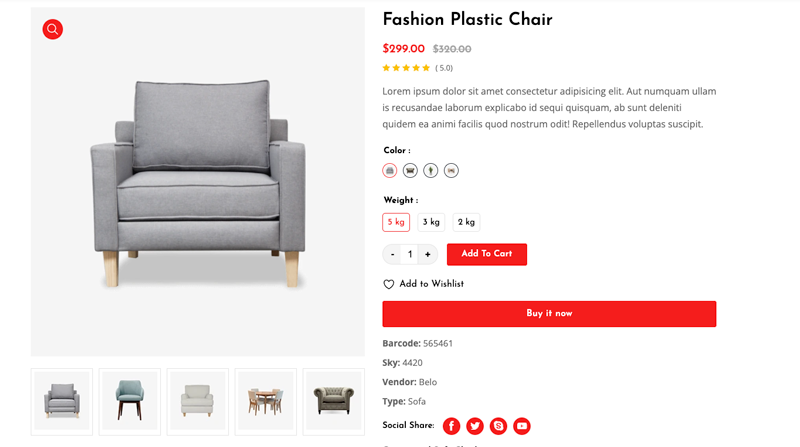Screen dimensions: 800x447
Task: Pick the second color swatch option
Action: click(x=410, y=171)
